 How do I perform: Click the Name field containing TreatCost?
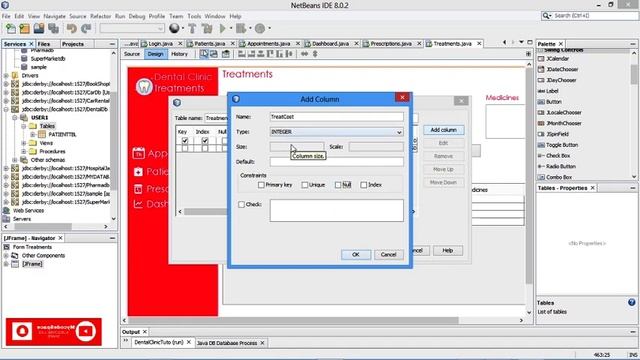336,117
